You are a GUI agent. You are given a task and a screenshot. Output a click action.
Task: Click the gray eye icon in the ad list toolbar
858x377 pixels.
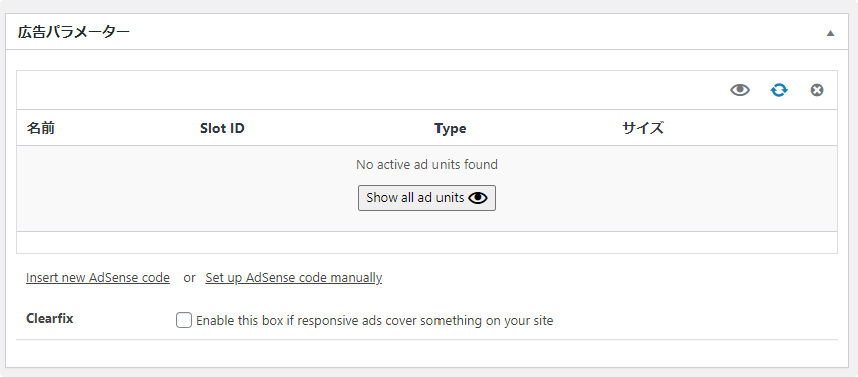click(x=740, y=90)
